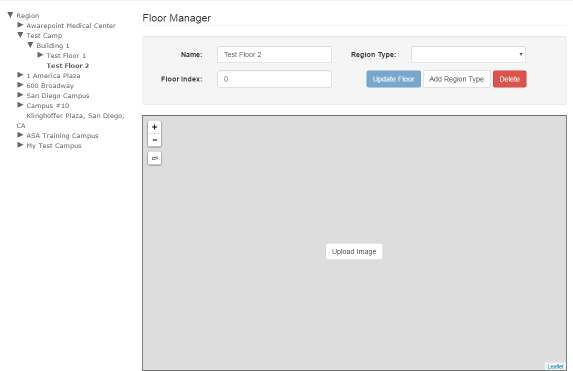Select 600 Broadway in the tree
573x371 pixels.
point(50,86)
